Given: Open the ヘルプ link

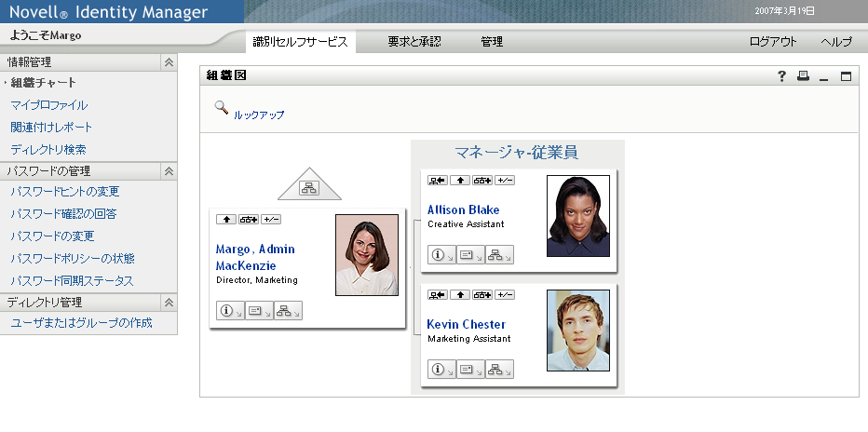Looking at the screenshot, I should [836, 42].
